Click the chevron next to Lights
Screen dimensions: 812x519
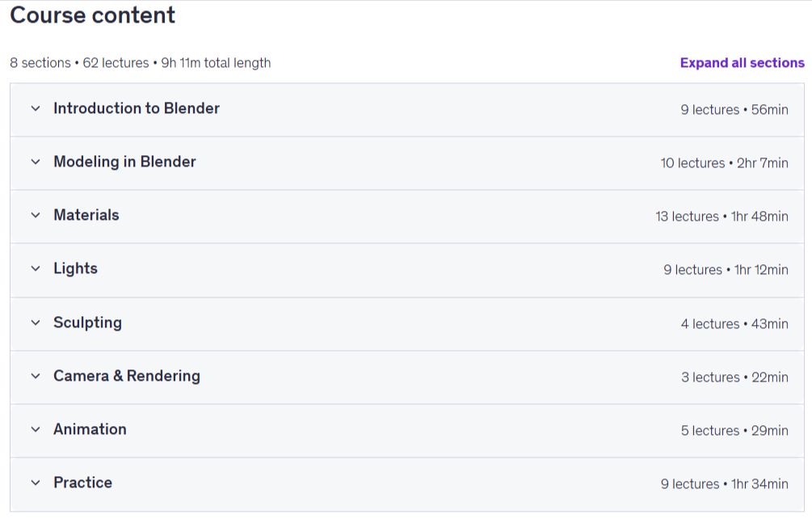point(36,269)
